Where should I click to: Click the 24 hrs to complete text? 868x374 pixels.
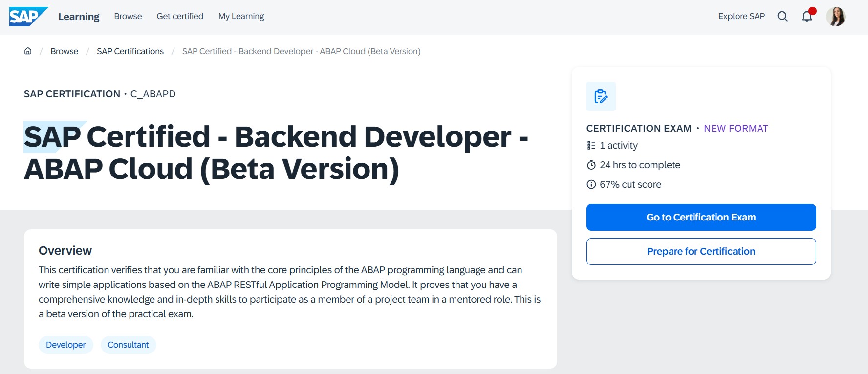640,165
